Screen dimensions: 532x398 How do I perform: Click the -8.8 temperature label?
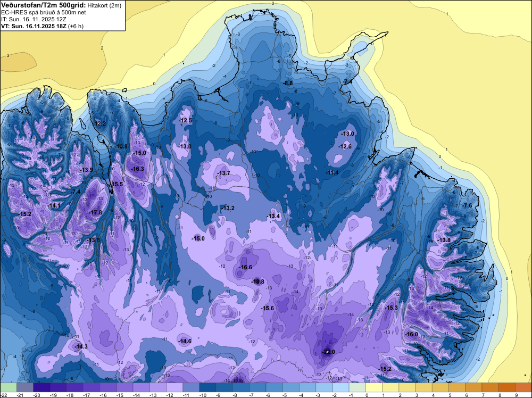click(x=288, y=83)
